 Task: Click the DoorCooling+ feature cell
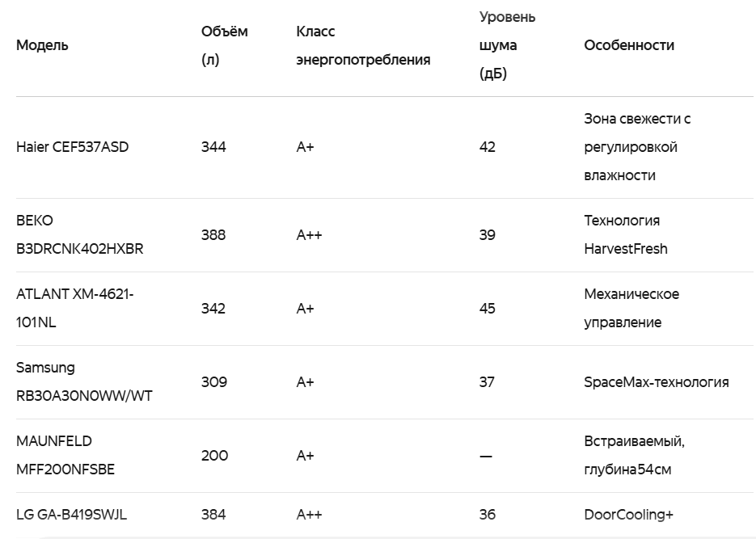628,515
